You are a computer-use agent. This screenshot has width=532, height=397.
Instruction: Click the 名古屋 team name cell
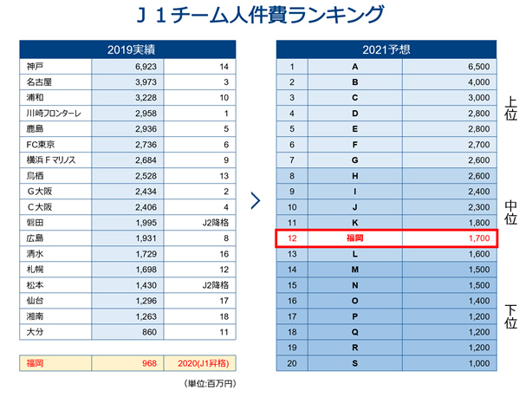click(x=55, y=82)
